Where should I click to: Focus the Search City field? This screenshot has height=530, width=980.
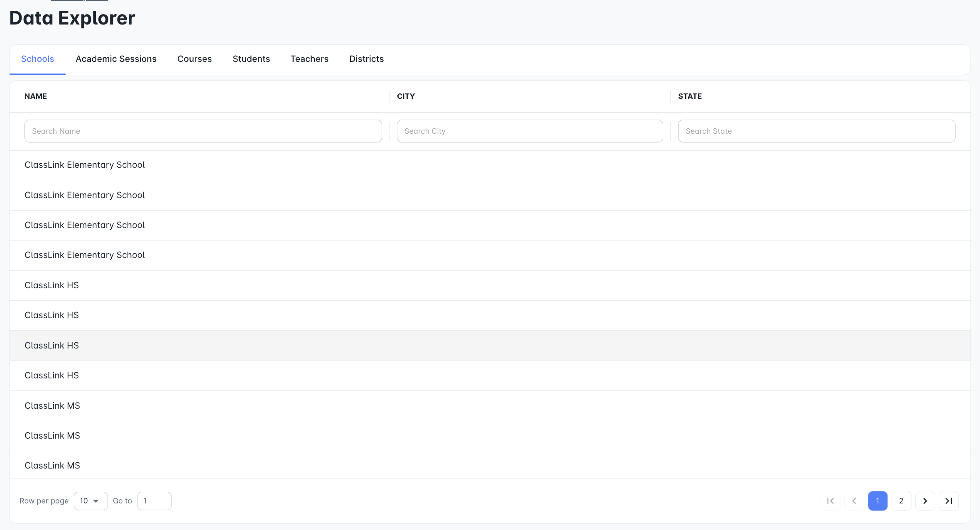pyautogui.click(x=530, y=131)
